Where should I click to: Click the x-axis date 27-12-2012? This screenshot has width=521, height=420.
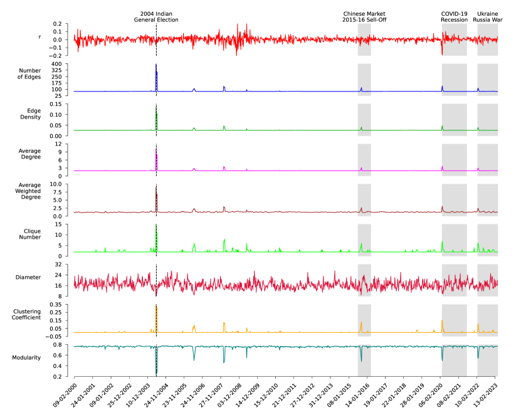coord(303,395)
